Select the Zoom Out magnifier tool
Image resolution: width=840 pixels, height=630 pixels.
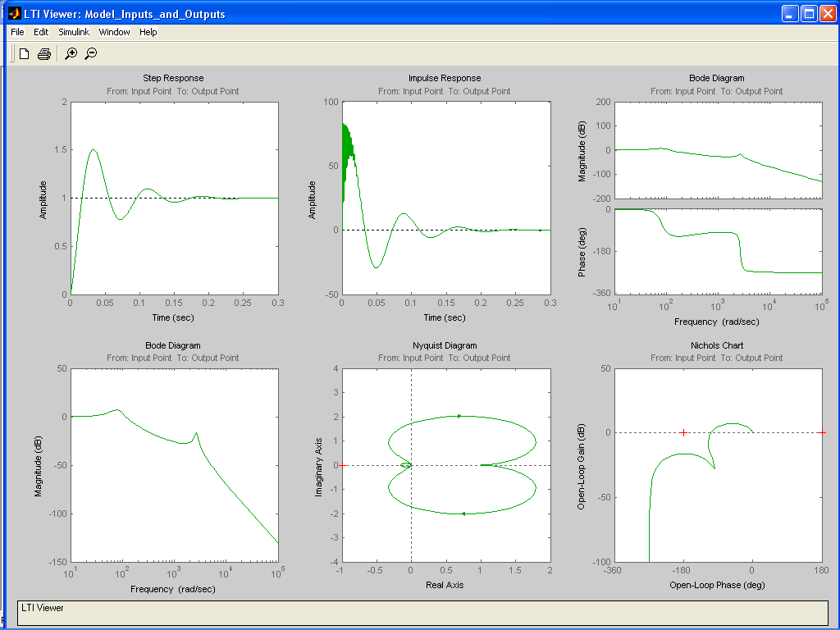tap(91, 53)
